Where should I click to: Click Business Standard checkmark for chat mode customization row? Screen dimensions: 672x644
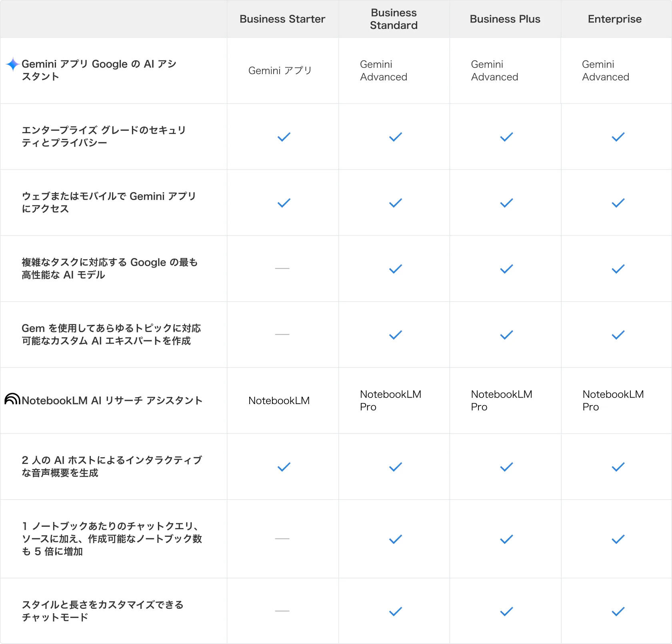(395, 612)
